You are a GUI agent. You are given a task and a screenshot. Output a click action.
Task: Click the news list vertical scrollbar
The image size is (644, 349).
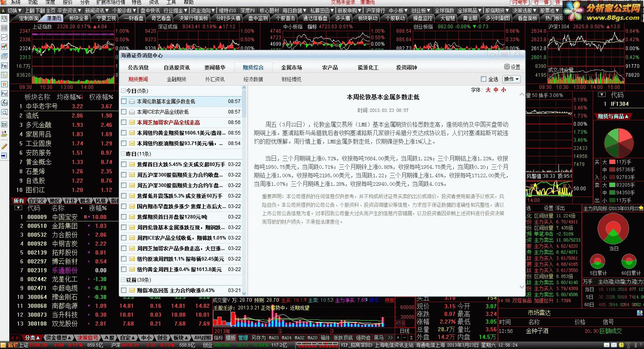[x=245, y=190]
